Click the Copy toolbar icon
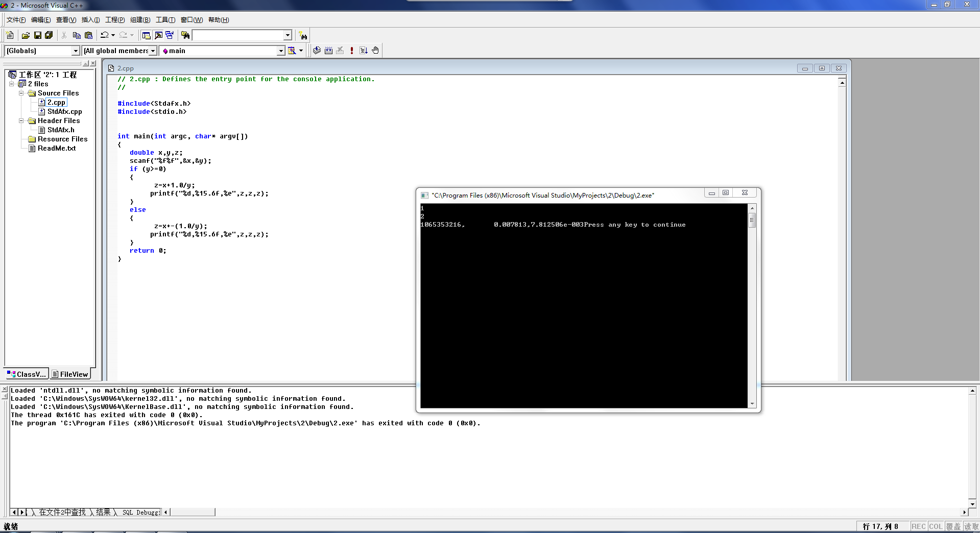Image resolution: width=980 pixels, height=533 pixels. (x=77, y=35)
